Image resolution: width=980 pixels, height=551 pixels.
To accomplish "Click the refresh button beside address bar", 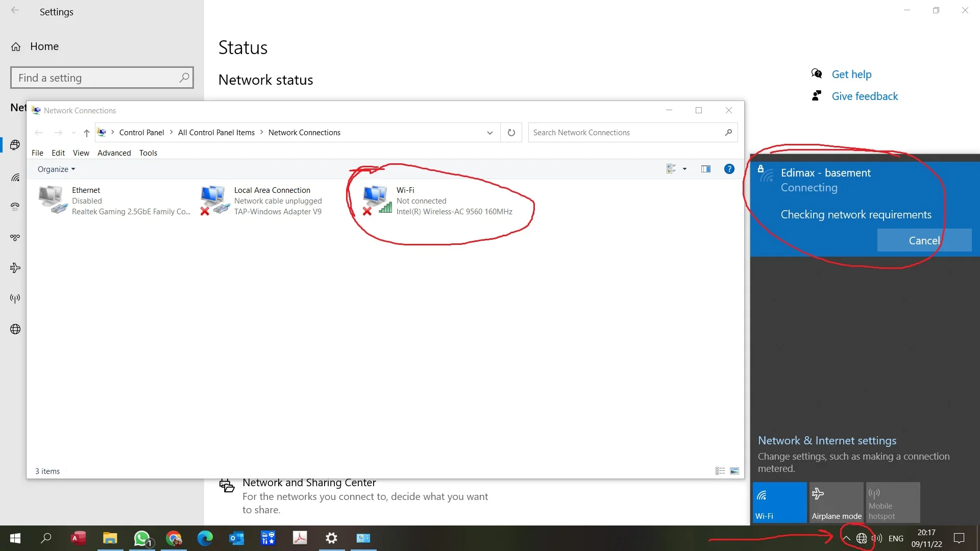I will 511,133.
